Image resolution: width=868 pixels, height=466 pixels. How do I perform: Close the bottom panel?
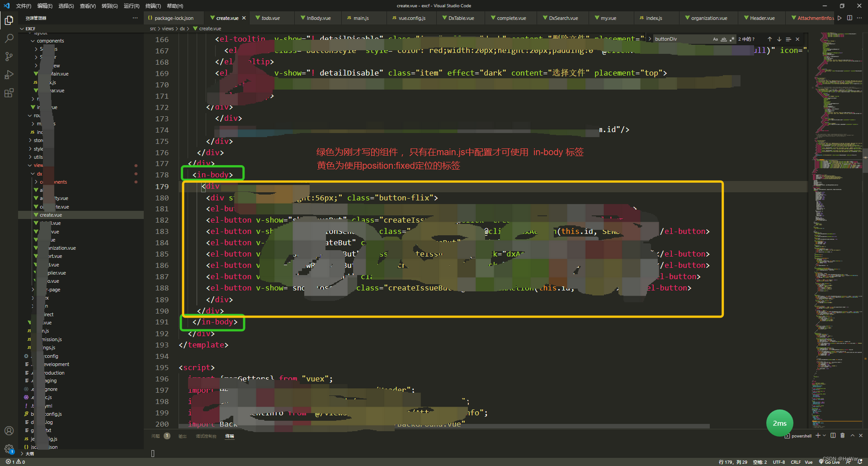coord(861,435)
